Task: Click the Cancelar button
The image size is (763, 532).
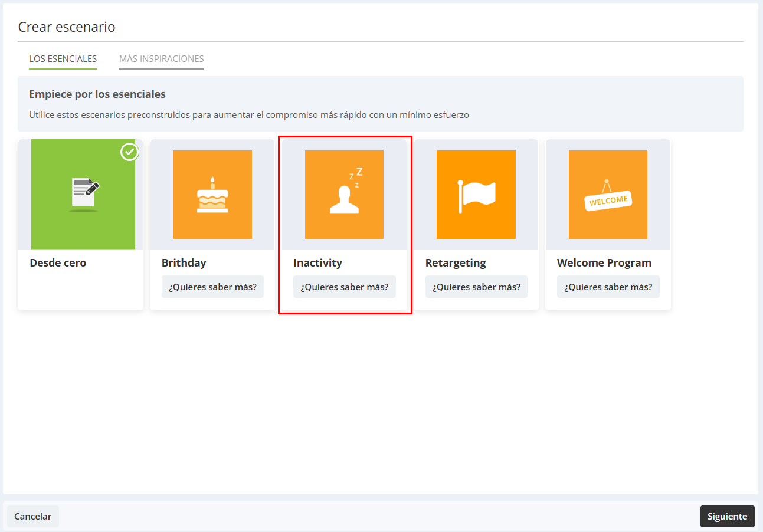Action: (x=33, y=516)
